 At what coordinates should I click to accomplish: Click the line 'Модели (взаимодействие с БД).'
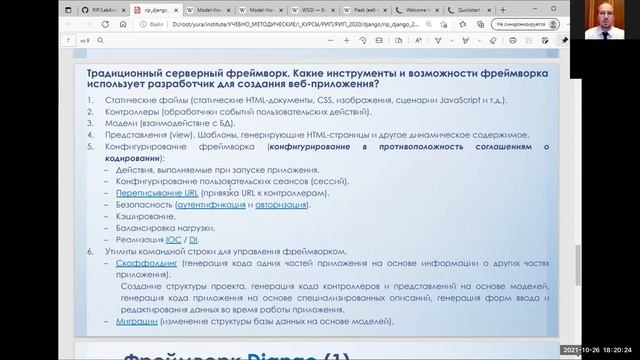[170, 123]
